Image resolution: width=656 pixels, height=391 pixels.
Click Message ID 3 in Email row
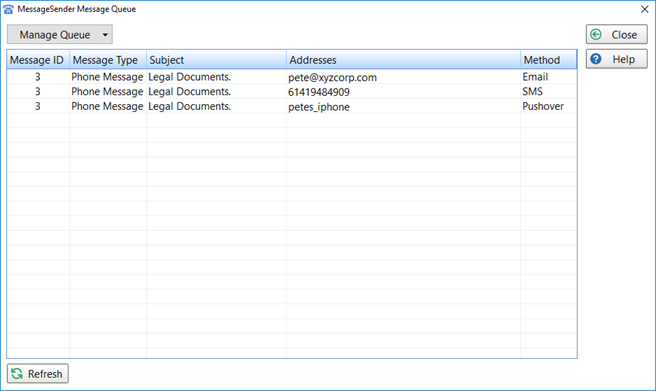[x=38, y=77]
